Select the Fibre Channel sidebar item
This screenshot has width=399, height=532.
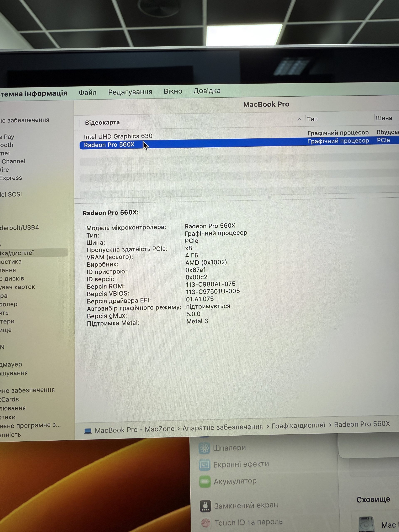(12, 161)
